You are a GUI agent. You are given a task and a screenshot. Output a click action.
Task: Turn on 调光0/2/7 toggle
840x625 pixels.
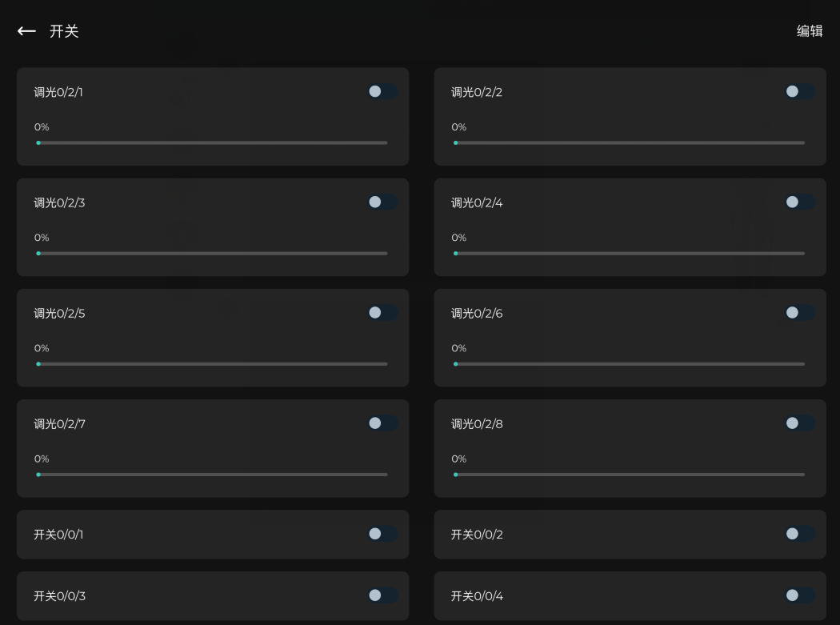(x=382, y=423)
